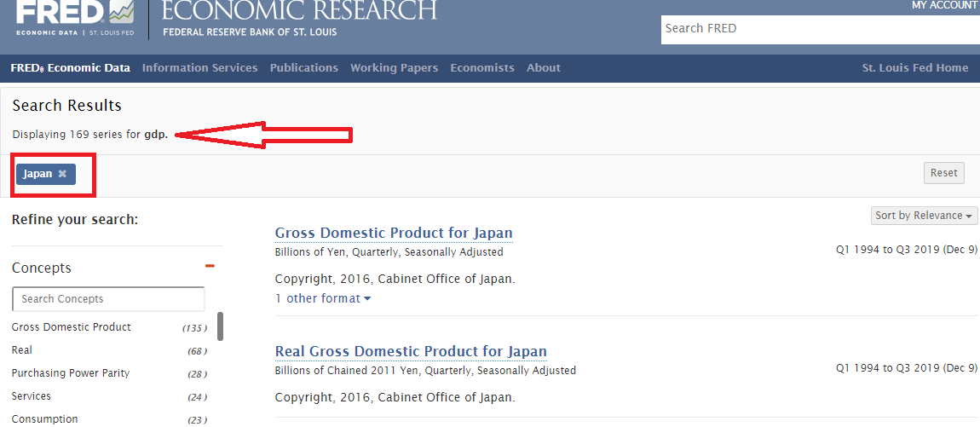Open Gross Domestic Product for Japan link
This screenshot has height=427, width=980.
(394, 233)
